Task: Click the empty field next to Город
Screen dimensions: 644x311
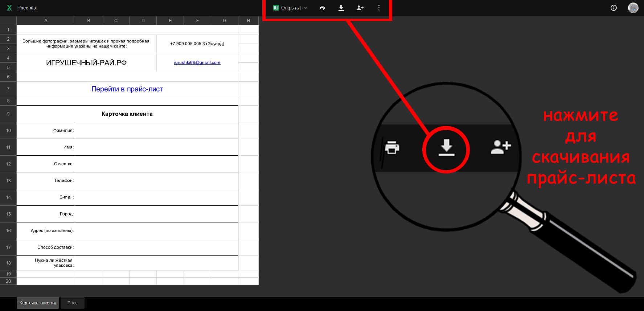Action: pos(156,214)
